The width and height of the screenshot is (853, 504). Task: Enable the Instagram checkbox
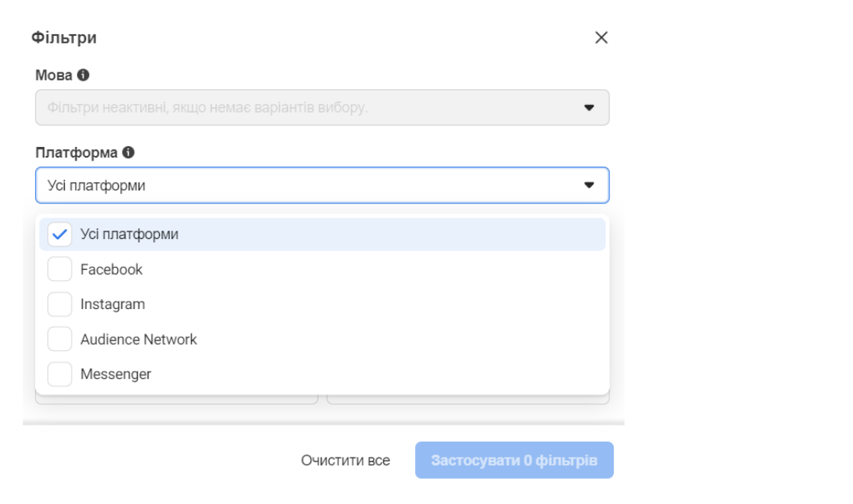pos(59,305)
